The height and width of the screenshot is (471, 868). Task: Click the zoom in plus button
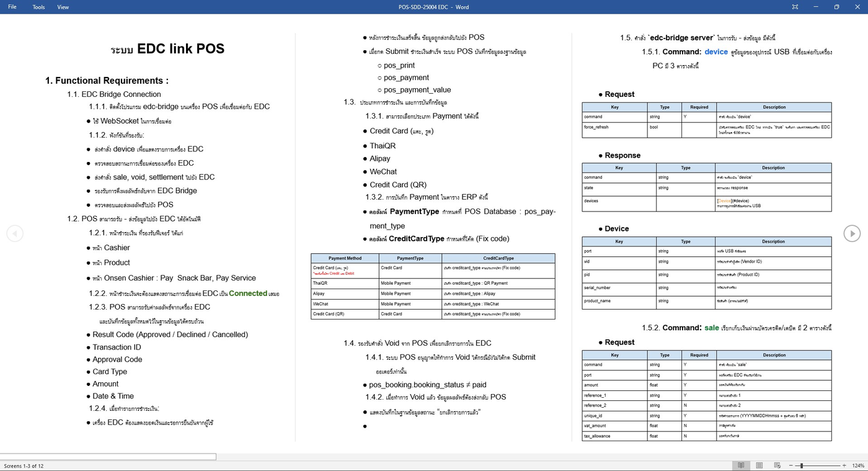844,465
